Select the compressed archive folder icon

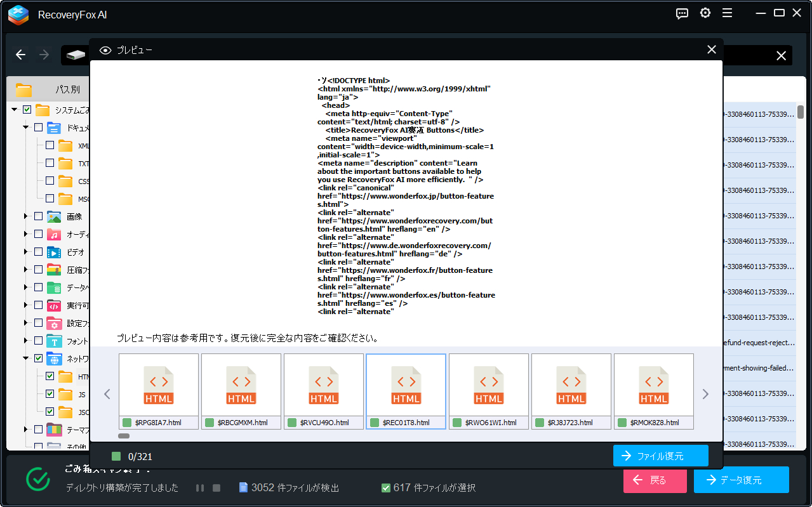tap(54, 270)
